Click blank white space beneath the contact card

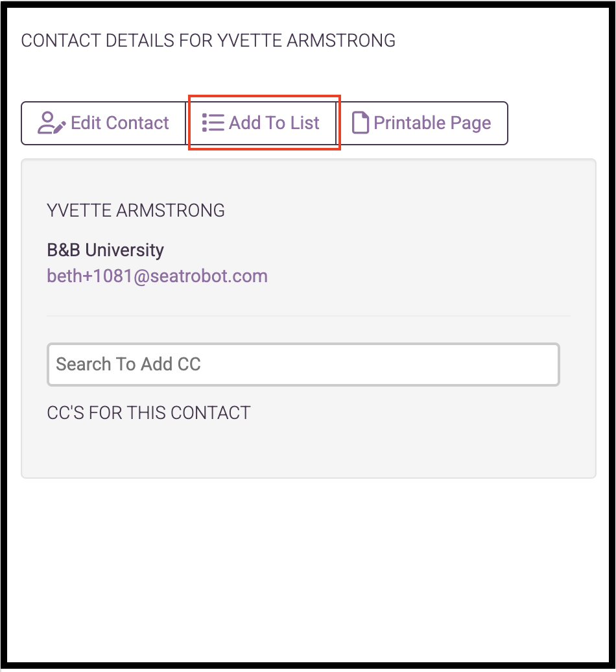point(309,570)
